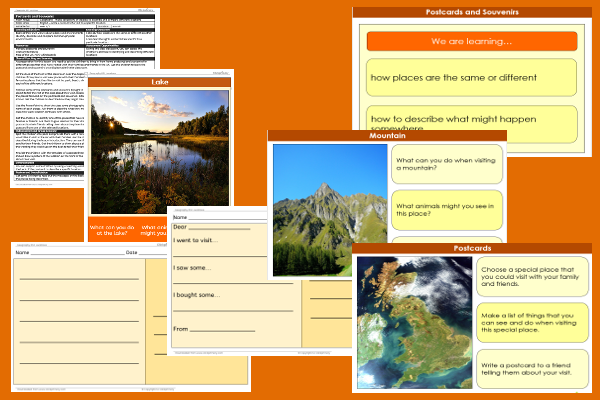Click 'how to describe what might happen' box
This screenshot has width=600, height=400.
coord(471,123)
